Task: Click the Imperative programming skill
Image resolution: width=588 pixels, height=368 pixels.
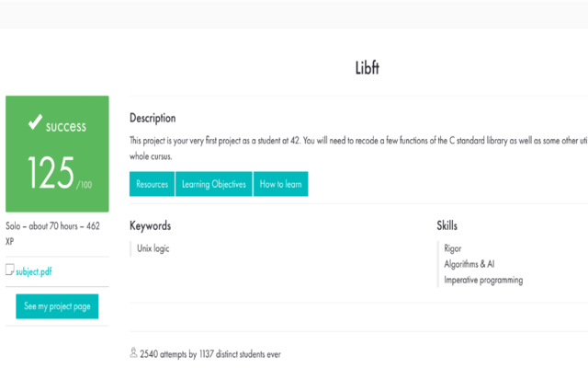Action: [483, 280]
